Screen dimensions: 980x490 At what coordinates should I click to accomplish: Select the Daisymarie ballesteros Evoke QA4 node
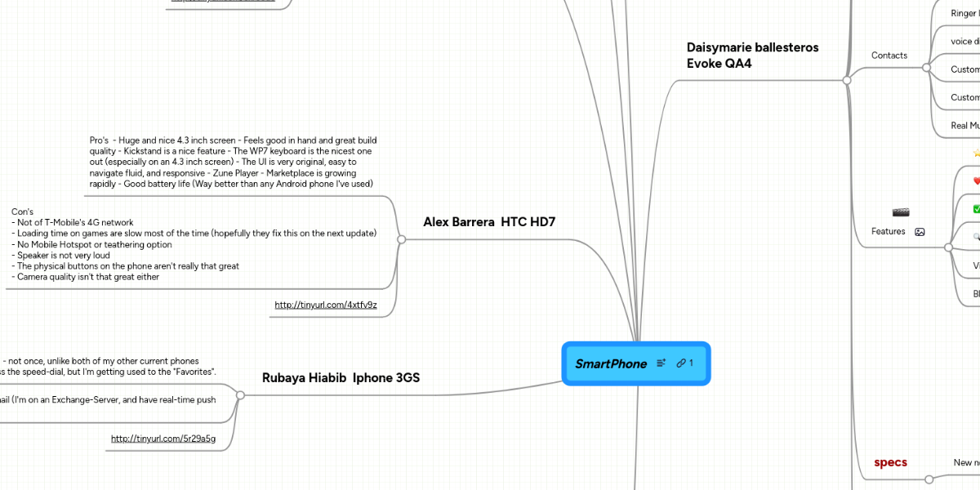752,55
